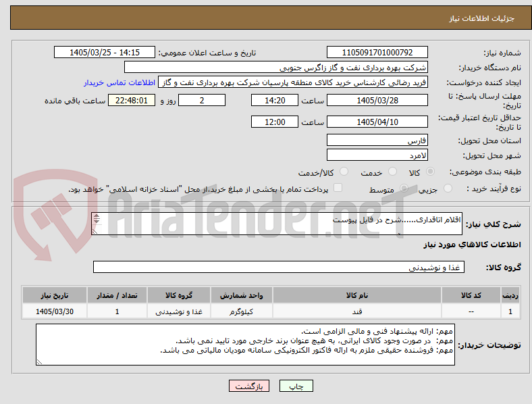The height and width of the screenshot is (404, 532).
Task: Click the price validity date 1405/04/10
Action: (x=377, y=122)
